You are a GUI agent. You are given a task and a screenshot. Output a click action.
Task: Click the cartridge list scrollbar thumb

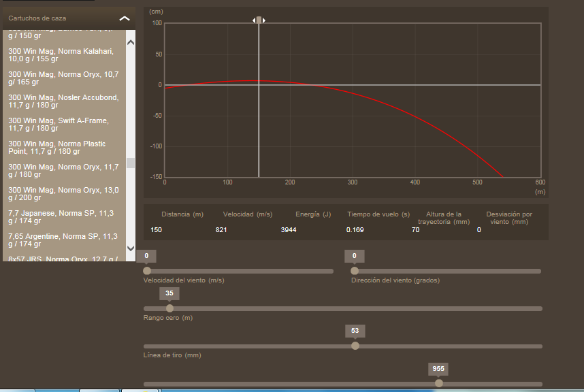point(131,163)
